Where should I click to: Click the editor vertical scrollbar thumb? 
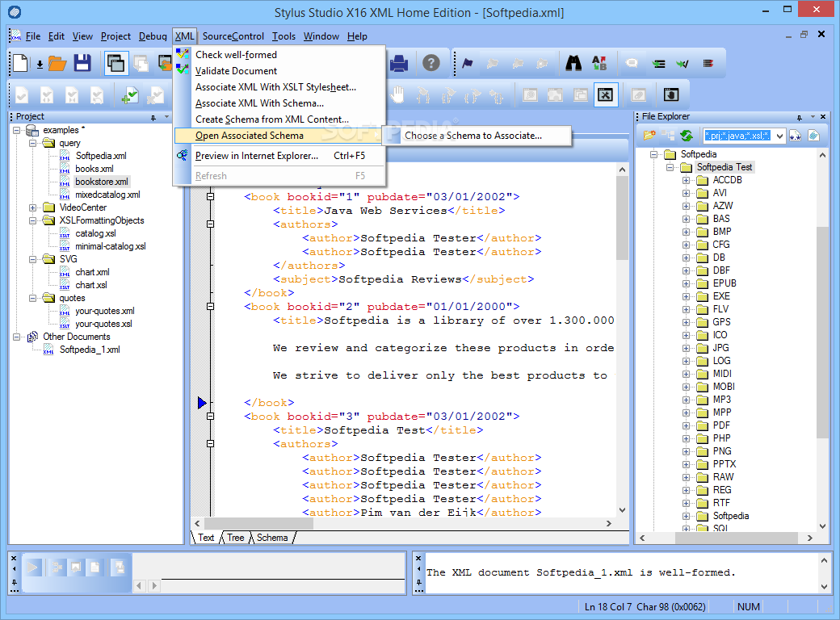pyautogui.click(x=622, y=218)
